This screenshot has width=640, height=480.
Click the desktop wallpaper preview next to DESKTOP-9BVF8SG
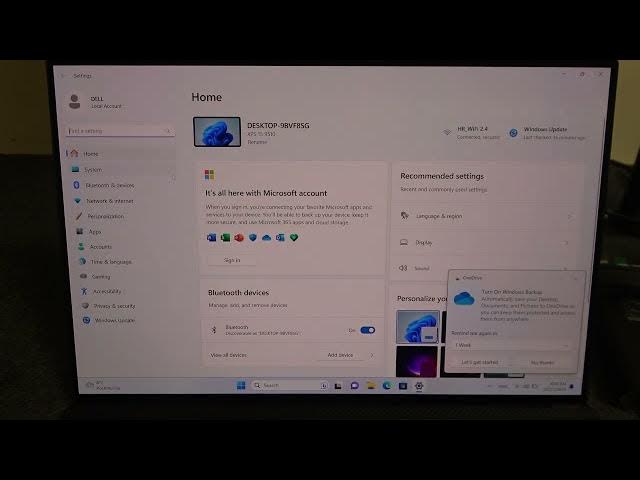217,132
